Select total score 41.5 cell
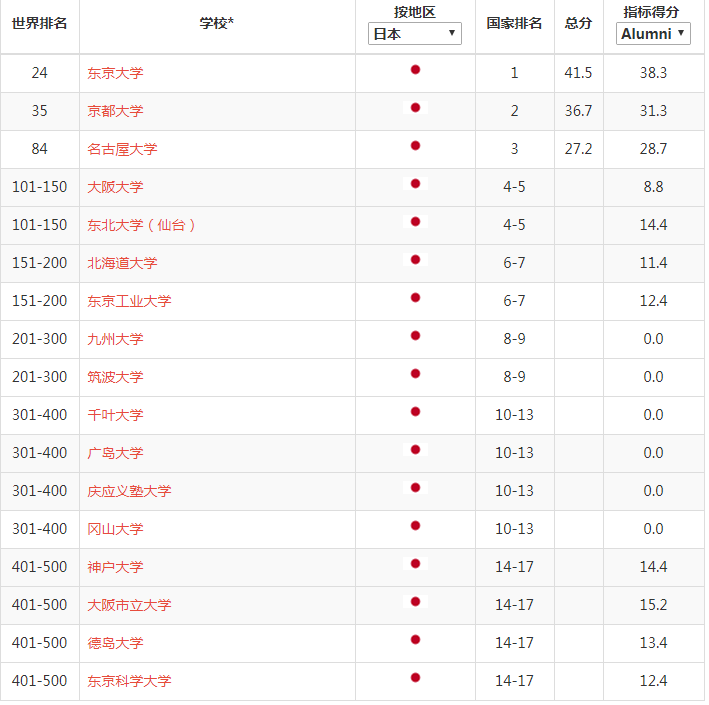709x705 pixels. pyautogui.click(x=578, y=73)
